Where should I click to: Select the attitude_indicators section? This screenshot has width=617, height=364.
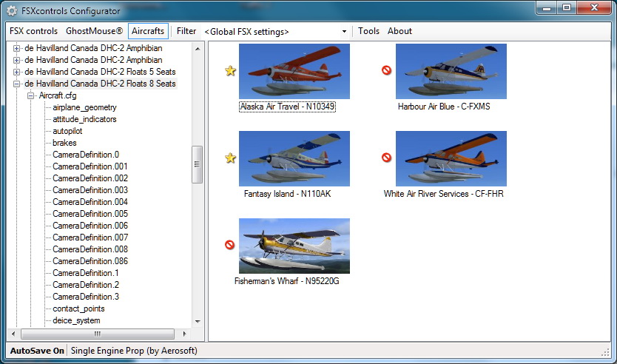(84, 119)
